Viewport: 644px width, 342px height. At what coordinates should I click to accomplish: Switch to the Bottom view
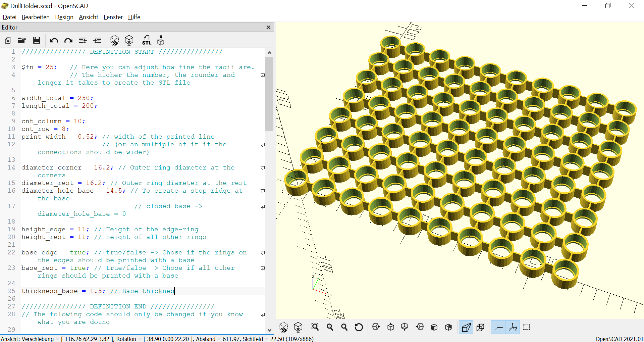click(x=405, y=327)
